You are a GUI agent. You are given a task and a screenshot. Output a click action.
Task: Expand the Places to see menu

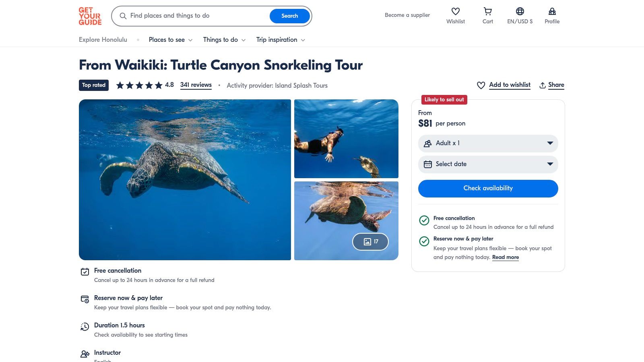click(x=171, y=40)
